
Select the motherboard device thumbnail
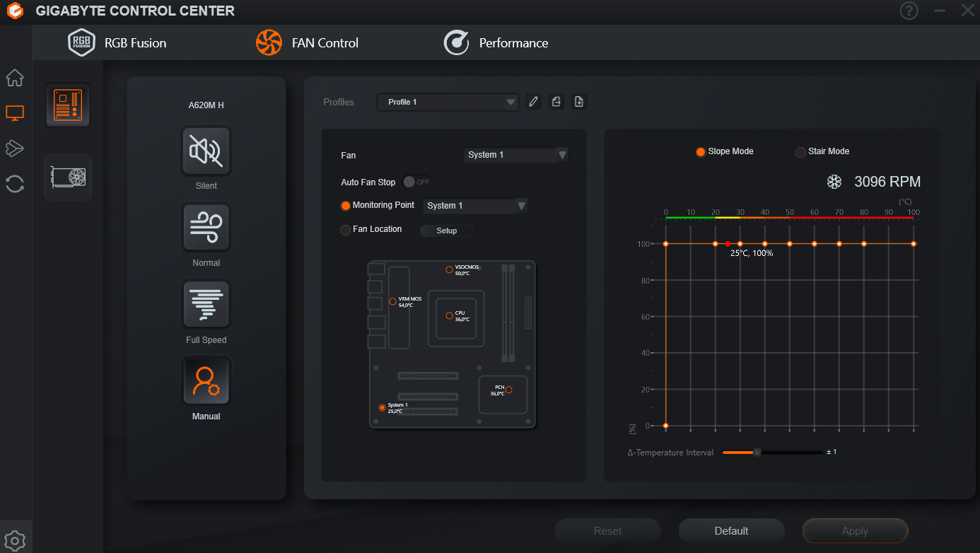point(68,105)
